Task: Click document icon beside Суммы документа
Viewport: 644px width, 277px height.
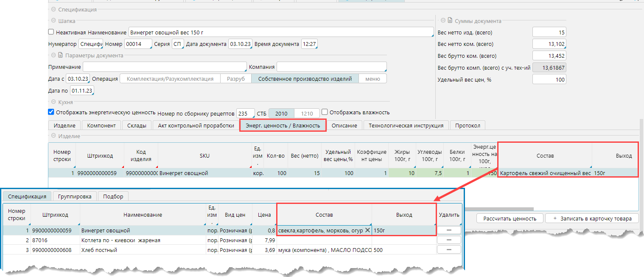Action: pos(450,20)
